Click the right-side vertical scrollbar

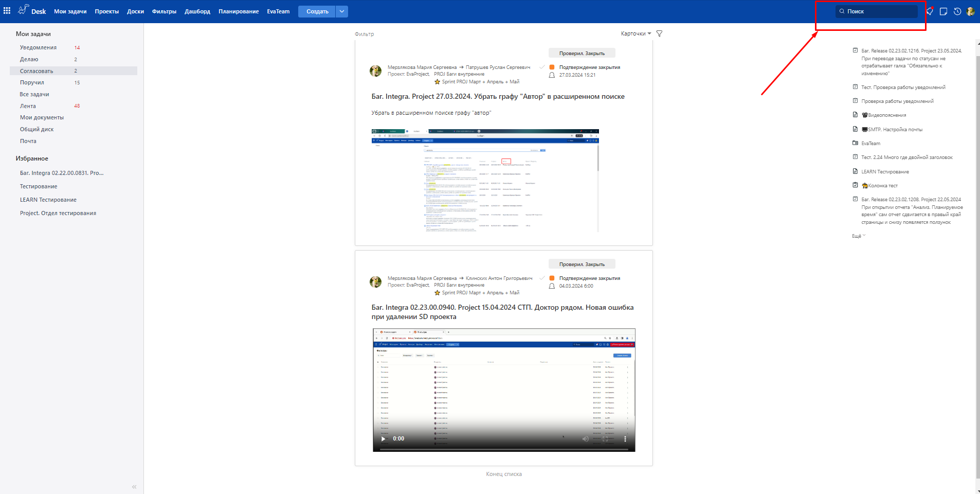click(x=977, y=268)
